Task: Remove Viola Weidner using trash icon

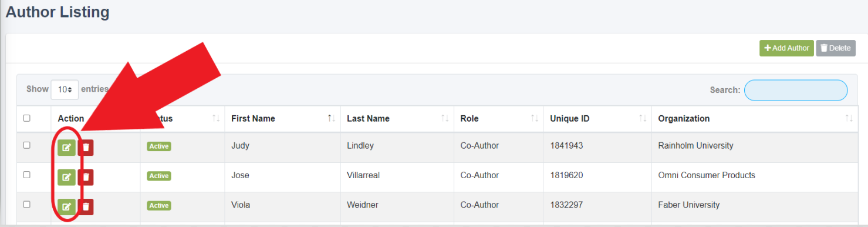Action: pos(86,206)
